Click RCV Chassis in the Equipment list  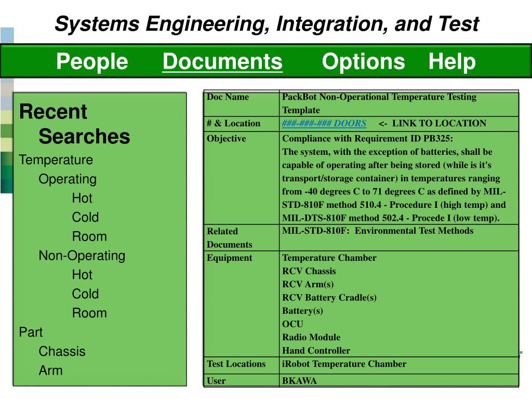pyautogui.click(x=309, y=271)
